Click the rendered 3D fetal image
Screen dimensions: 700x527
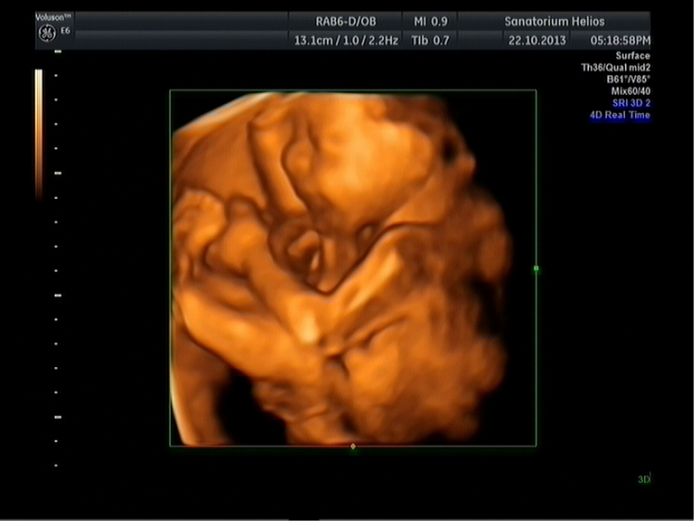click(x=340, y=270)
